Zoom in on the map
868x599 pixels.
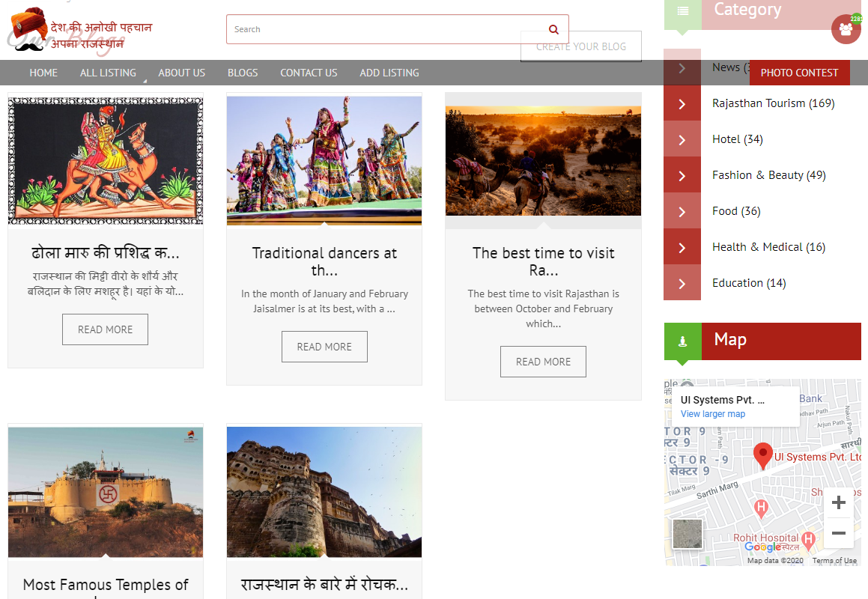(838, 502)
